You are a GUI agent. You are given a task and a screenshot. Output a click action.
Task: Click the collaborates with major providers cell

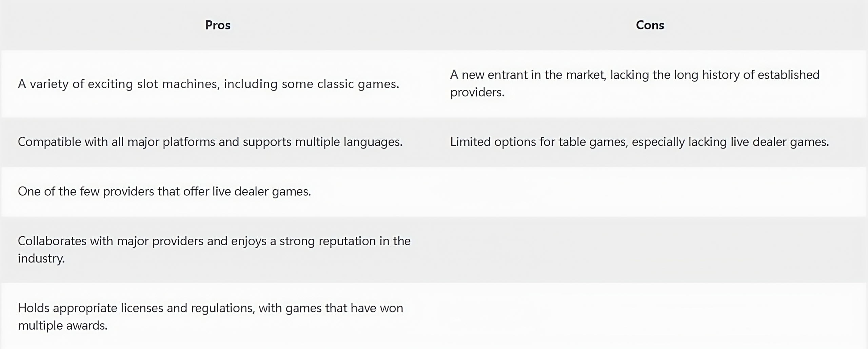(214, 250)
